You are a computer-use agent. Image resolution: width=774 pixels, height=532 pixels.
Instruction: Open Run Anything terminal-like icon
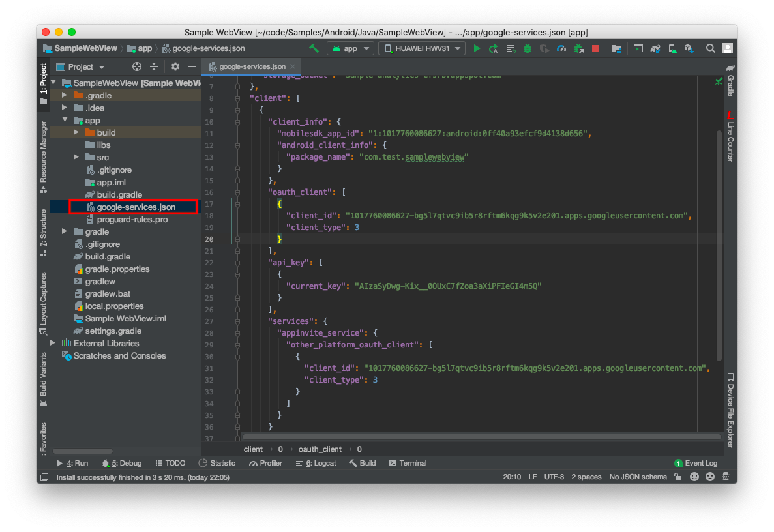(638, 48)
